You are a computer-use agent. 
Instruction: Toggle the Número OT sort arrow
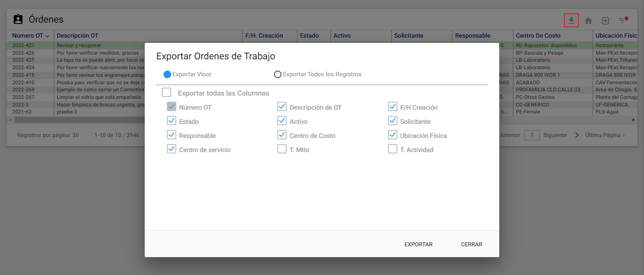point(47,36)
